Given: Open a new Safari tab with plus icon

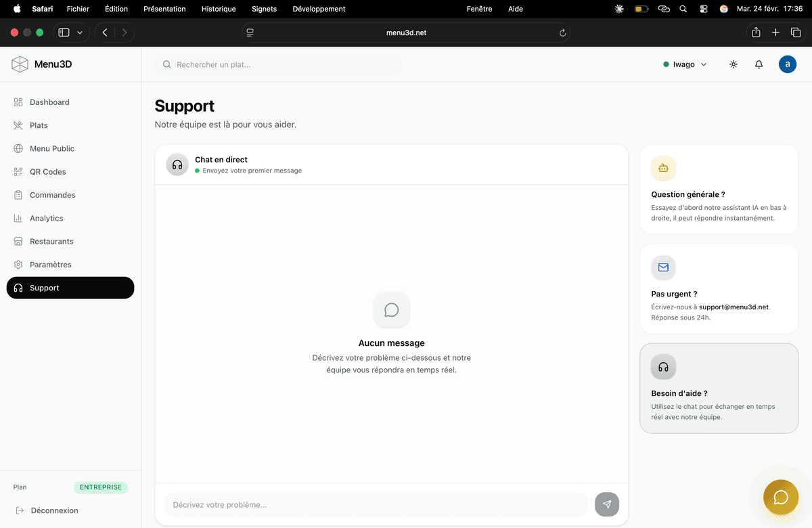Looking at the screenshot, I should point(776,32).
